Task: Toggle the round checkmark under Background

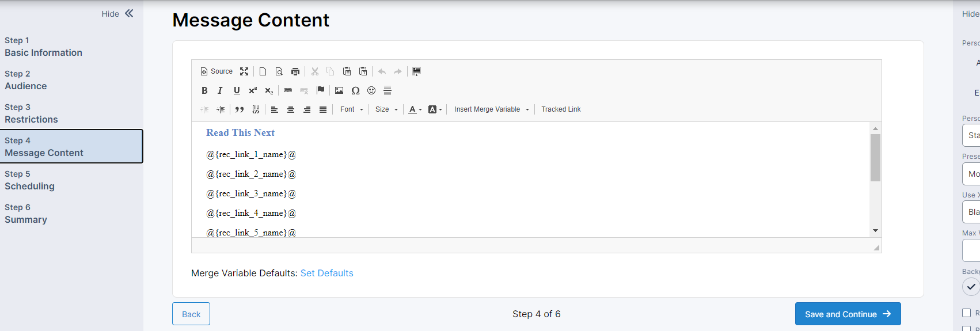Action: [x=970, y=287]
